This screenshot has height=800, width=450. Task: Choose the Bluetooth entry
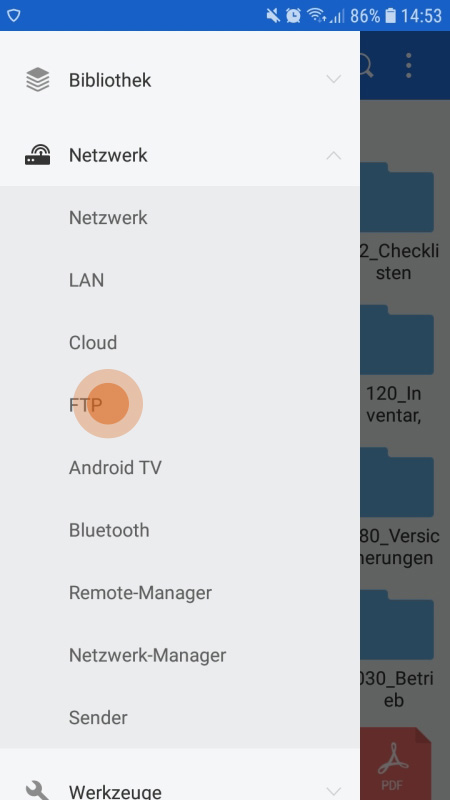click(180, 530)
